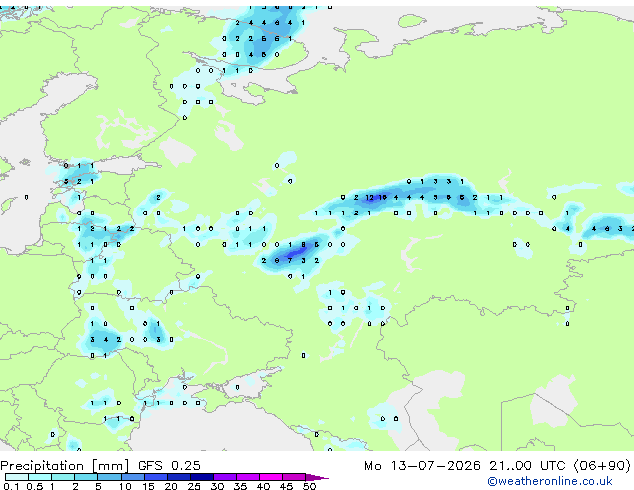Click the 35–40 mm violet legend swatch
The image size is (634, 490).
247,477
